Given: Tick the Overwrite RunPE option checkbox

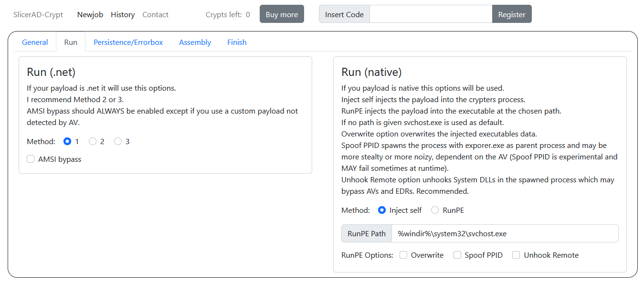Looking at the screenshot, I should [x=403, y=255].
